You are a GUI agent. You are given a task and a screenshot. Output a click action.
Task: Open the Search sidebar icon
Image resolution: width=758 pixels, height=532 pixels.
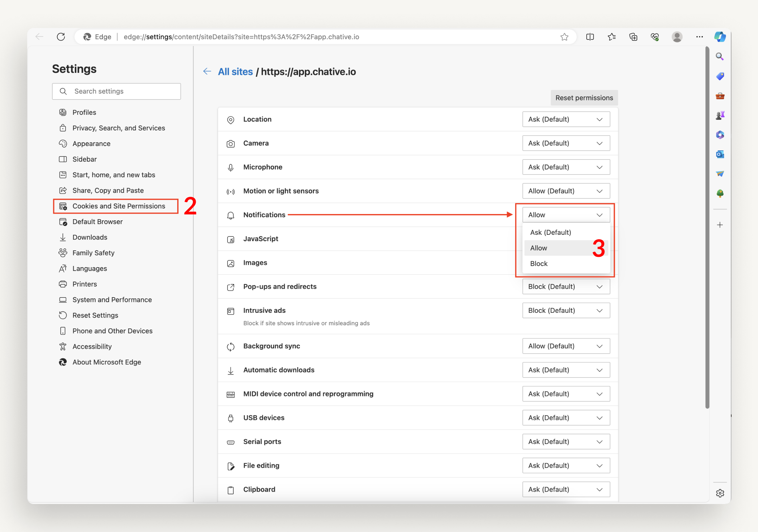click(x=720, y=56)
